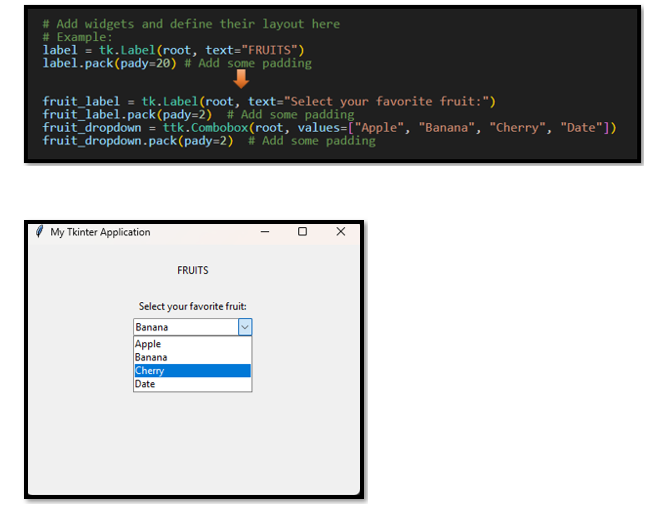This screenshot has width=646, height=508.
Task: Click the orange down arrow in the code
Action: pos(241,79)
